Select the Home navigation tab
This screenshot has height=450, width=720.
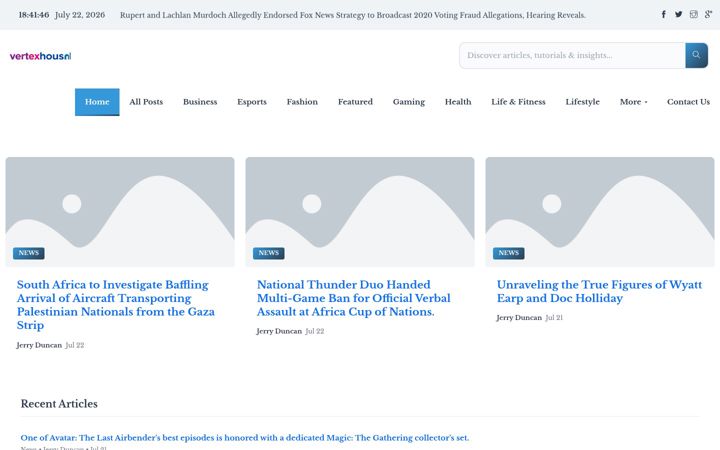click(x=97, y=102)
